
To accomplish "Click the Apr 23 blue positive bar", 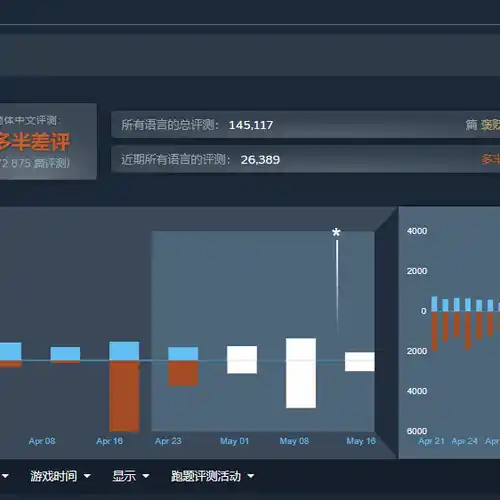I will click(183, 354).
